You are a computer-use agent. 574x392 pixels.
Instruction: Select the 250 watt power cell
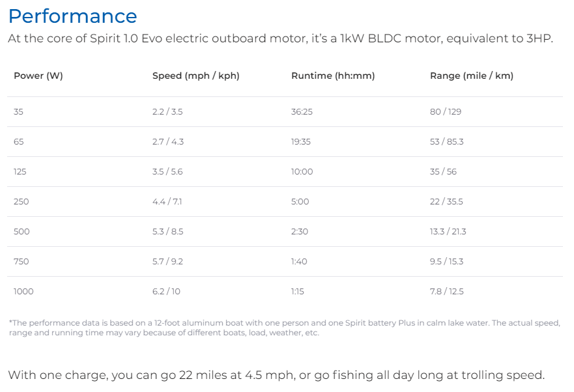click(x=22, y=202)
